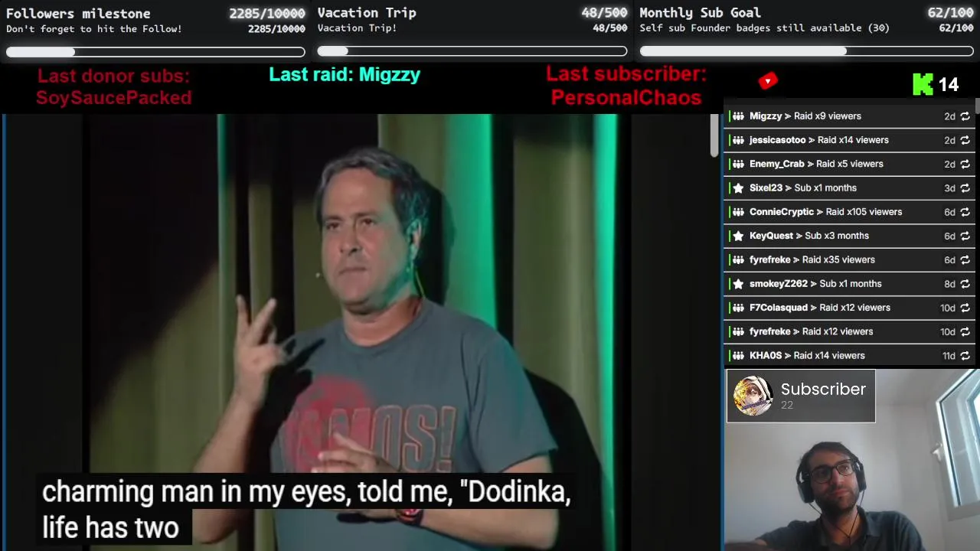Click the raid icon beside fyrefreke x35 viewers
Image resolution: width=980 pixels, height=551 pixels.
[x=738, y=260]
